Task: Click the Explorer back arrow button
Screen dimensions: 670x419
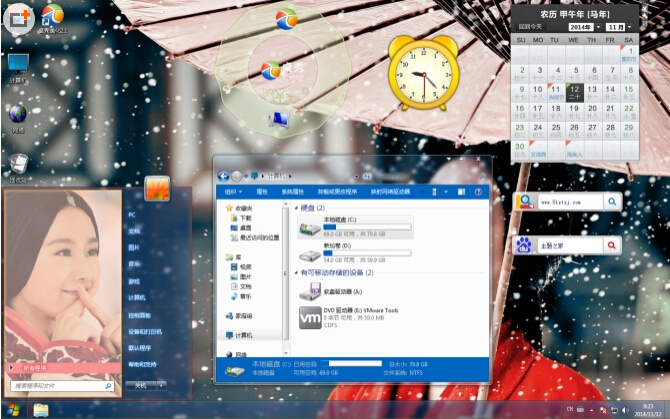Action: pos(223,176)
